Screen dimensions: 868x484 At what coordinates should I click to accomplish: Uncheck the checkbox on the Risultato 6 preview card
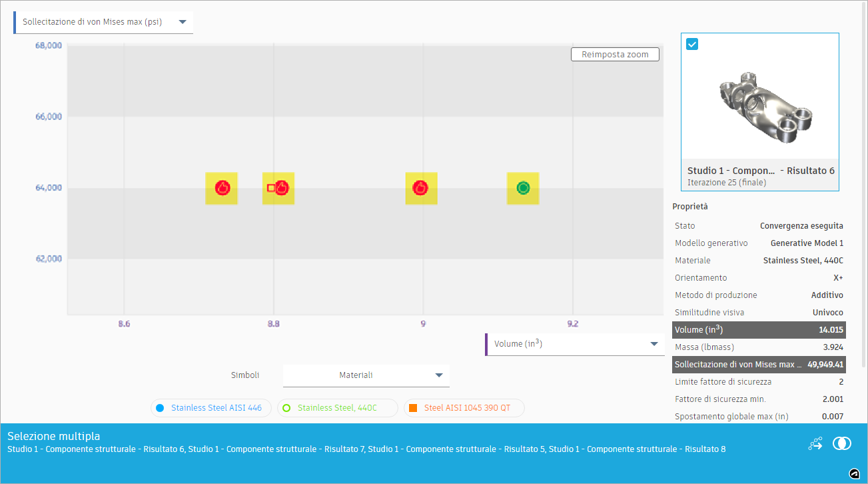(x=692, y=44)
